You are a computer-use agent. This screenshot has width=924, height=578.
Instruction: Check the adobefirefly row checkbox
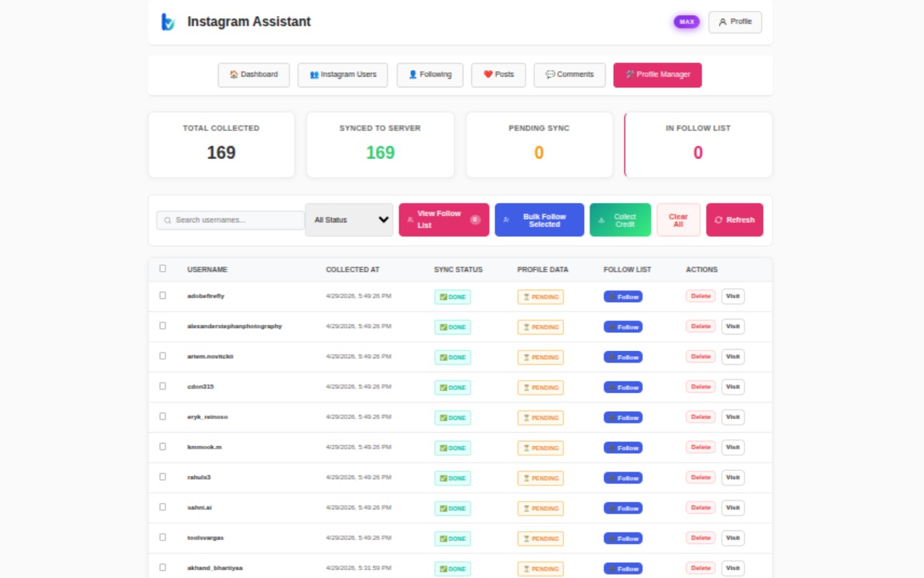click(x=162, y=296)
